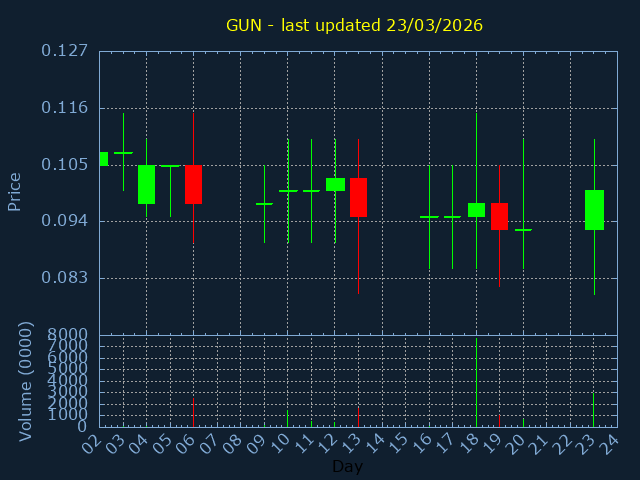Click the green candlestick on day 12
The image size is (640, 480).
335,184
